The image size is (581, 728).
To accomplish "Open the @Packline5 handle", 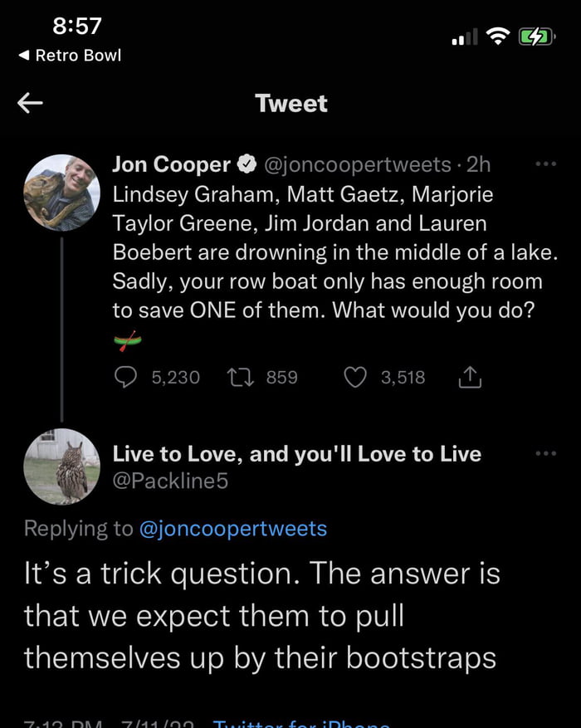I will pos(170,482).
